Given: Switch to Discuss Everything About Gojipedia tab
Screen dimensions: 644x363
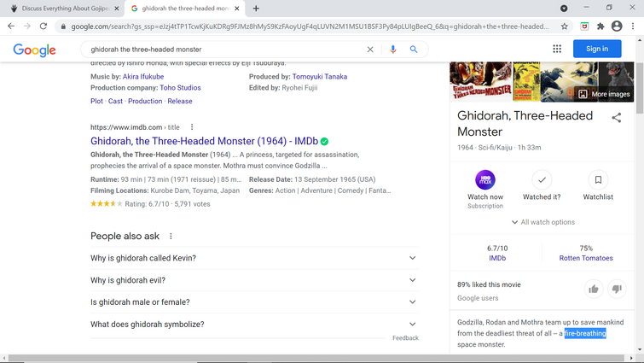Looking at the screenshot, I should [63, 9].
